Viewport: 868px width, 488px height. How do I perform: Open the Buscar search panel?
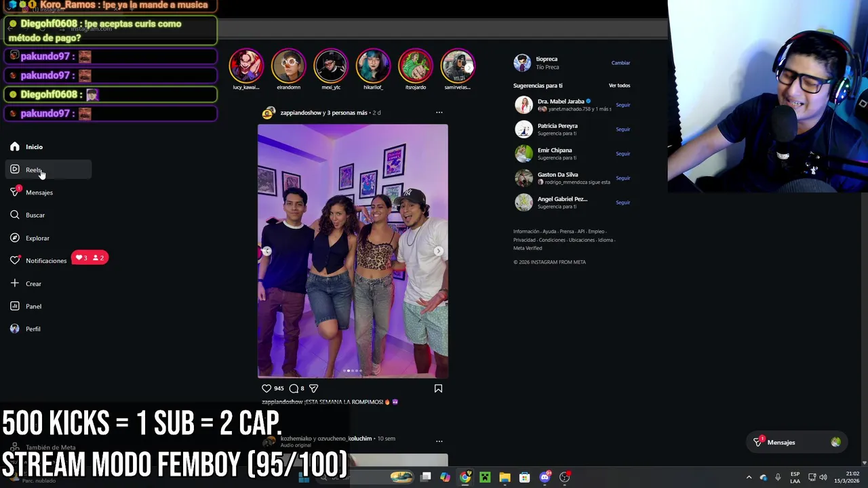click(28, 215)
